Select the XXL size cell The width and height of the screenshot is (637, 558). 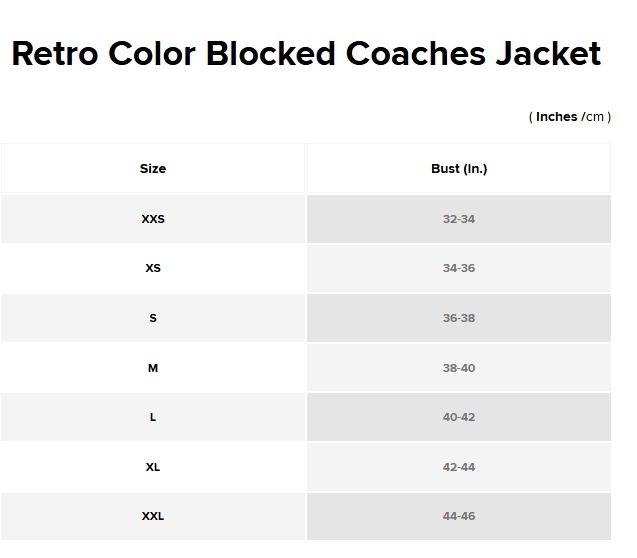[x=153, y=516]
